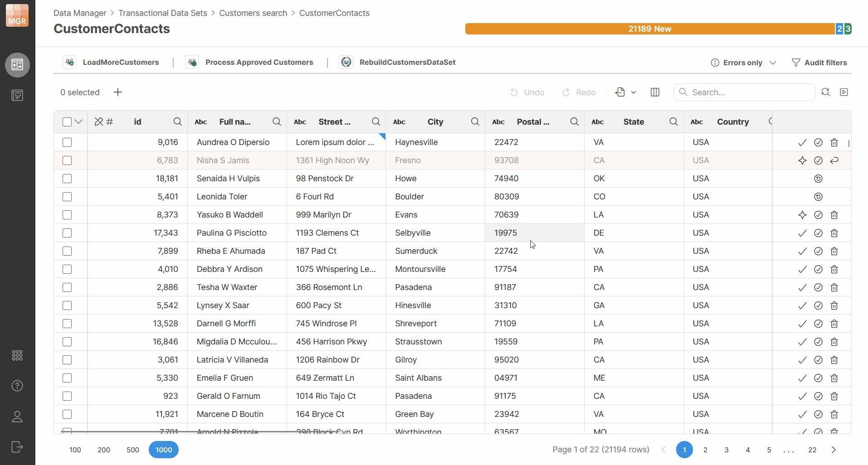The image size is (868, 465).
Task: Navigate to Transactional Data Sets breadcrumb
Action: click(x=163, y=13)
